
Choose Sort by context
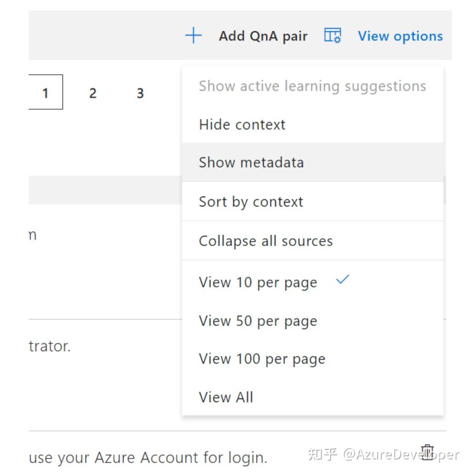(251, 202)
